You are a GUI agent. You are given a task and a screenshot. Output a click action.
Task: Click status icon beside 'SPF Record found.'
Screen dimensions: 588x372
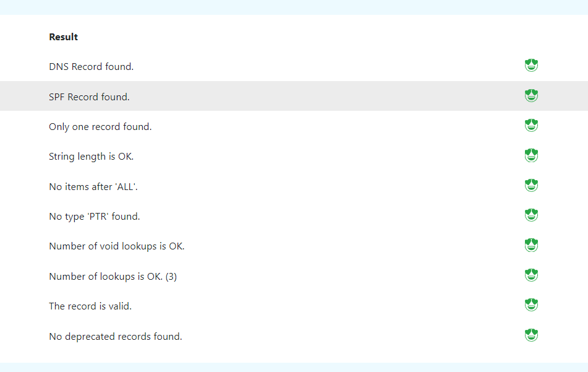click(531, 96)
